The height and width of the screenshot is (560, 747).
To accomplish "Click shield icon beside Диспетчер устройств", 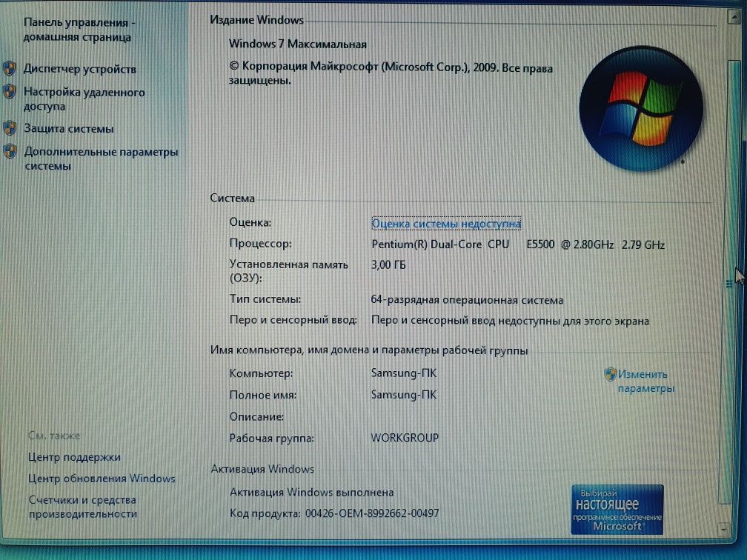I will tap(9, 69).
